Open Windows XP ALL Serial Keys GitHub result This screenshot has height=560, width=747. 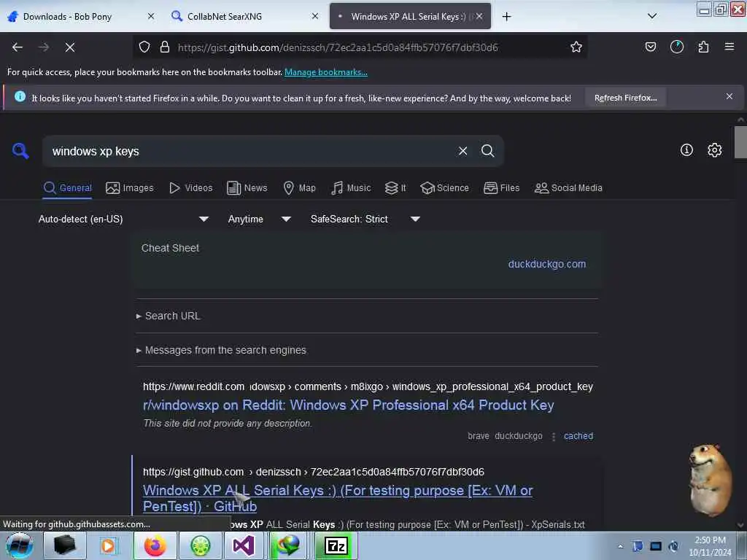click(337, 498)
